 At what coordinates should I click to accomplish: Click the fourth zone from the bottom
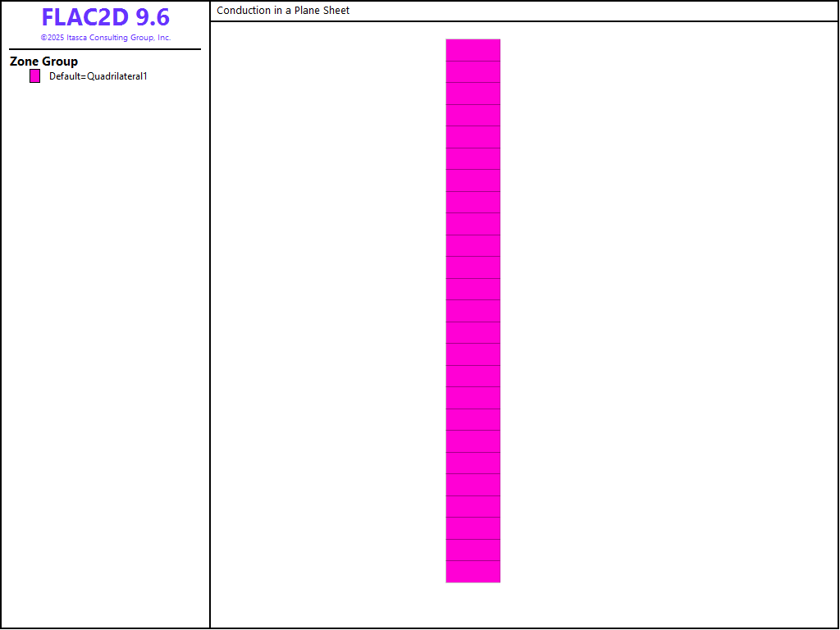(472, 506)
